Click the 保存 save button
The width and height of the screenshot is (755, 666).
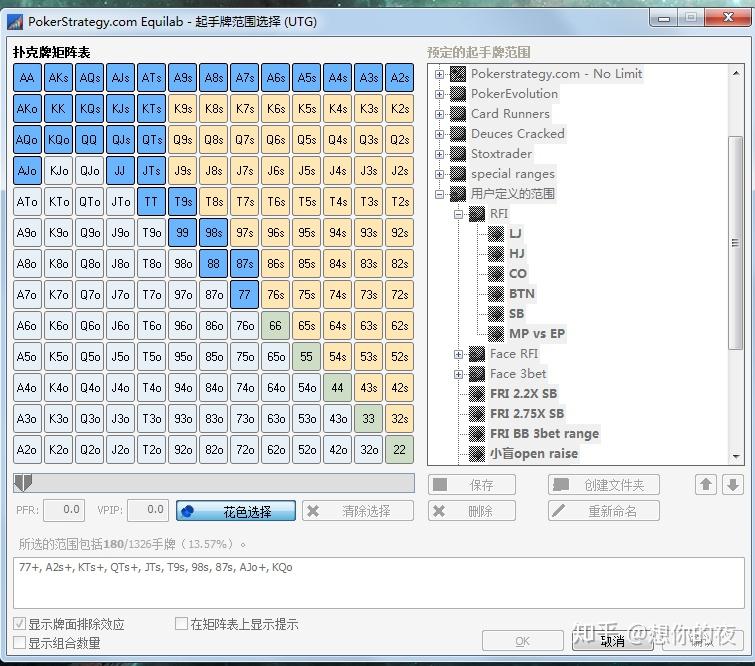pyautogui.click(x=472, y=484)
